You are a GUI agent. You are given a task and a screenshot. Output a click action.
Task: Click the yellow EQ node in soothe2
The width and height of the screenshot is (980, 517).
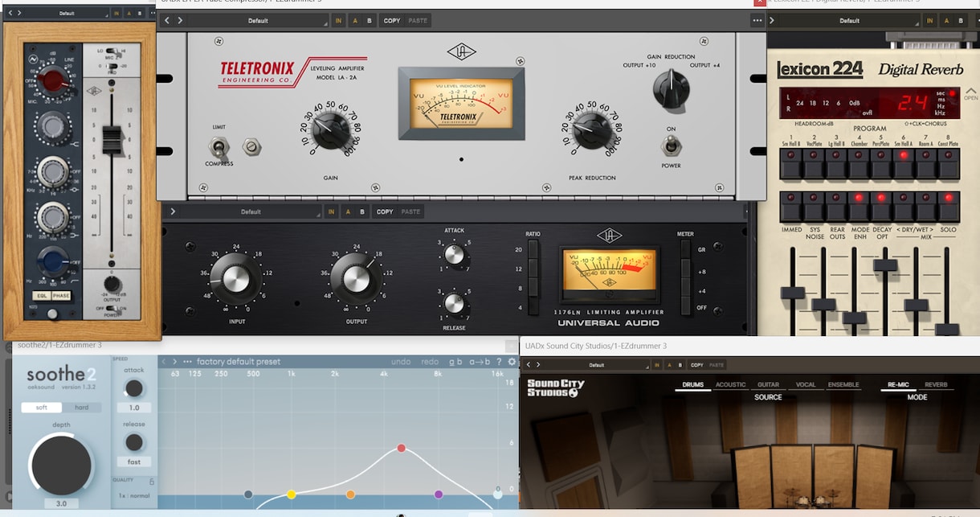292,494
